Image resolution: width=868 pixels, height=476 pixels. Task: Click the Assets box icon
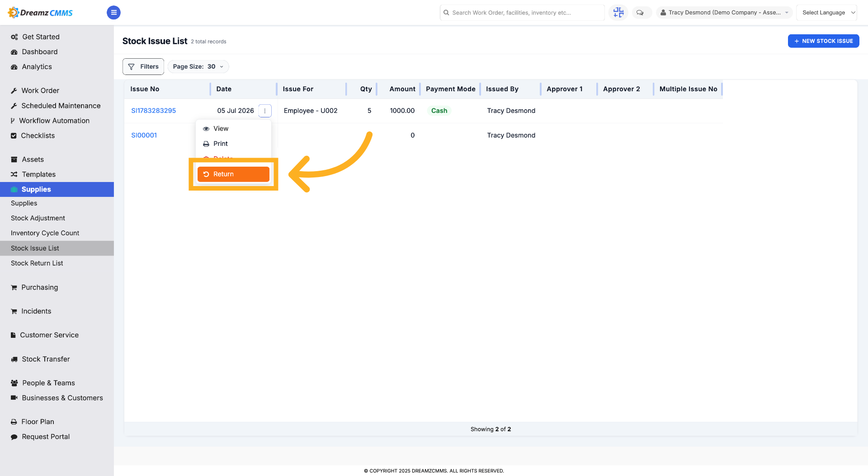click(x=14, y=159)
